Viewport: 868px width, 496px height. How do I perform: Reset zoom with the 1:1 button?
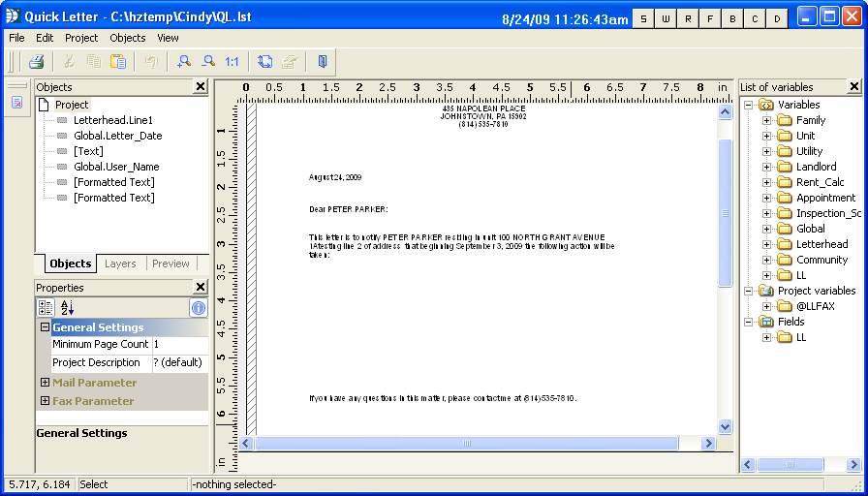(x=232, y=62)
